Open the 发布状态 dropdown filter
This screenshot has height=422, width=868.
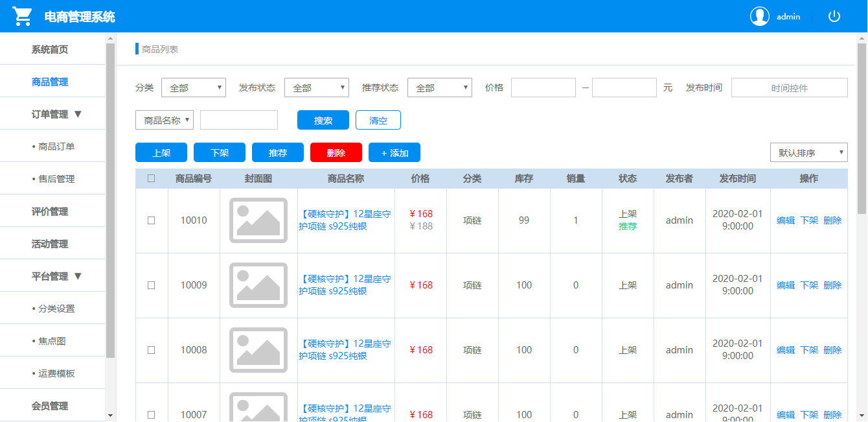tap(317, 88)
